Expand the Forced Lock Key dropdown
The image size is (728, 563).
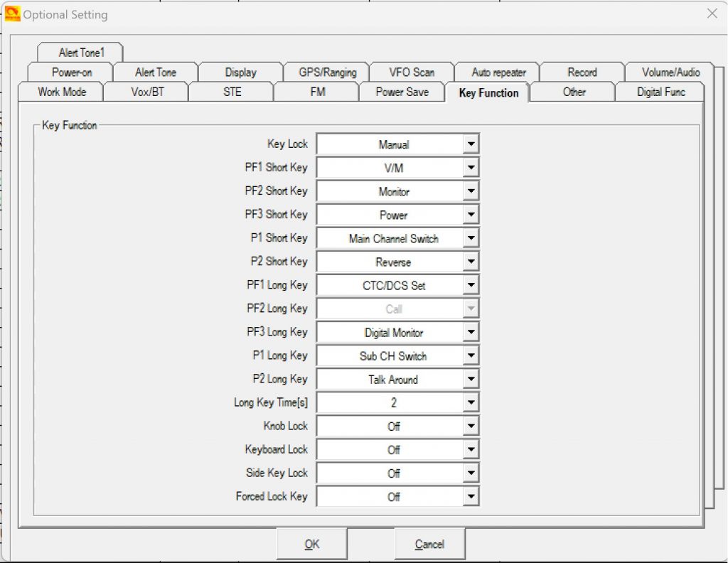coord(470,496)
